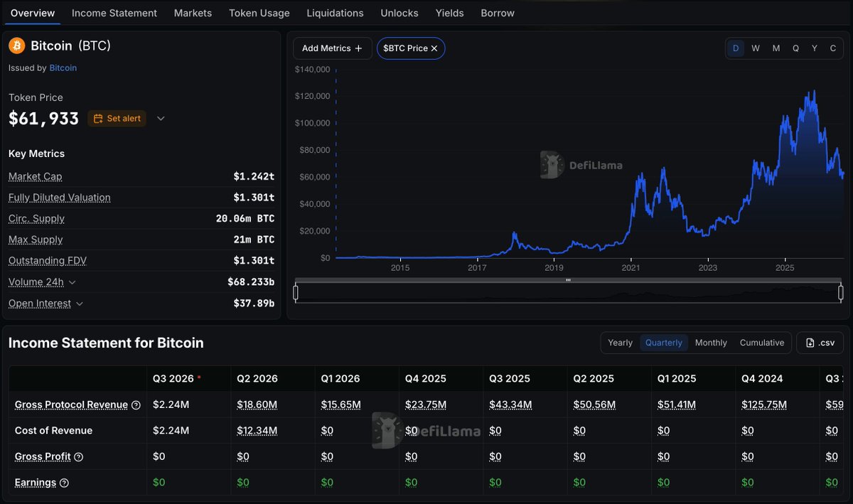Screen dimensions: 853x504
Task: Open the Overview tab
Action: pos(33,13)
